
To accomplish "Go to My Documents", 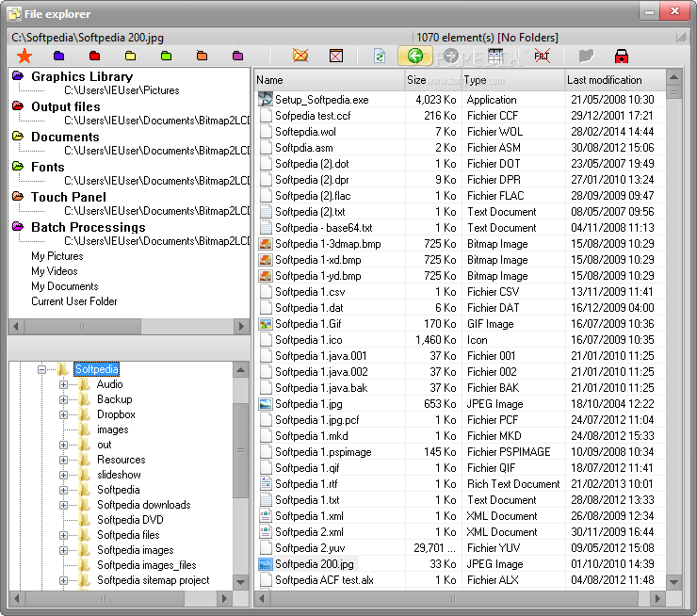I will click(x=64, y=286).
